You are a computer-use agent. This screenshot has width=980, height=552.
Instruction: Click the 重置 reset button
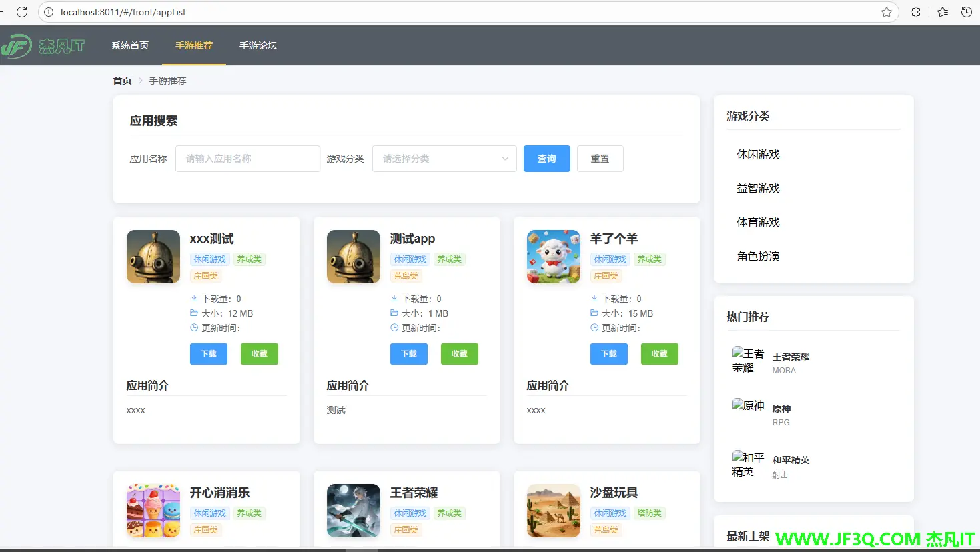click(x=599, y=159)
